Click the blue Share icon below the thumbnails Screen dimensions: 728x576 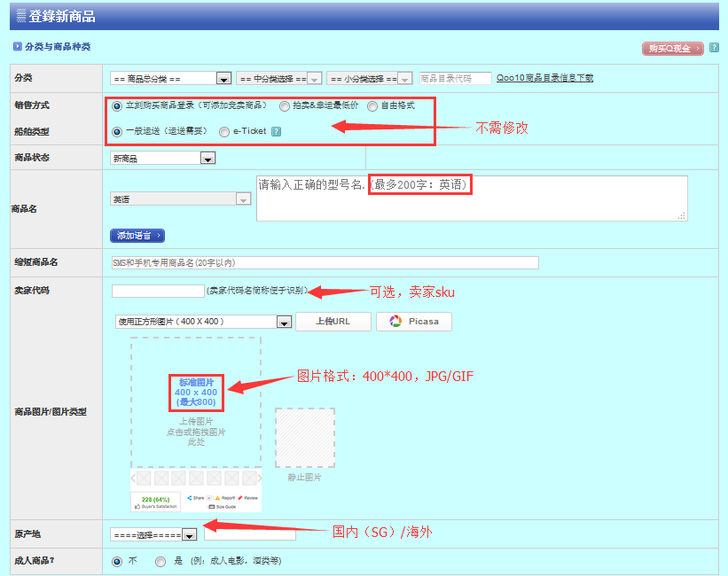(x=189, y=498)
